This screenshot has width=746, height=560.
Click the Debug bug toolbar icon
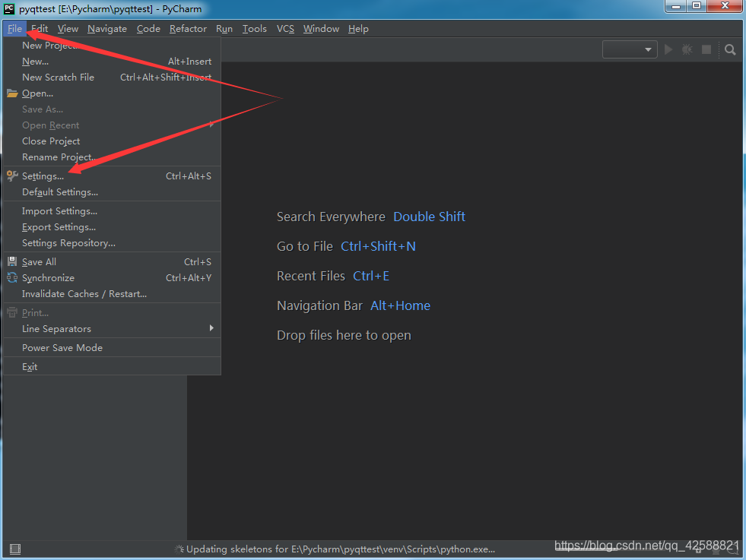(x=687, y=49)
